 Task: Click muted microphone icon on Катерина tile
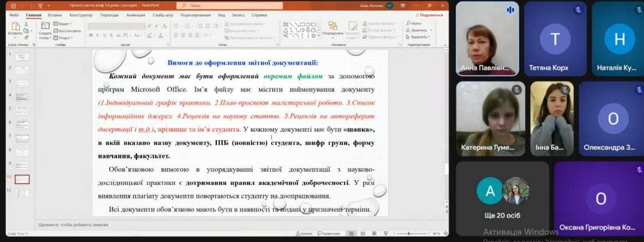pos(516,90)
